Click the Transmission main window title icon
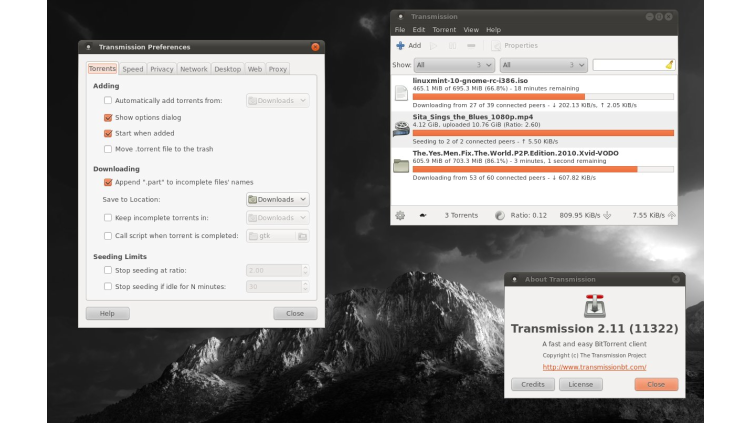Image resolution: width=752 pixels, height=423 pixels. pos(400,16)
